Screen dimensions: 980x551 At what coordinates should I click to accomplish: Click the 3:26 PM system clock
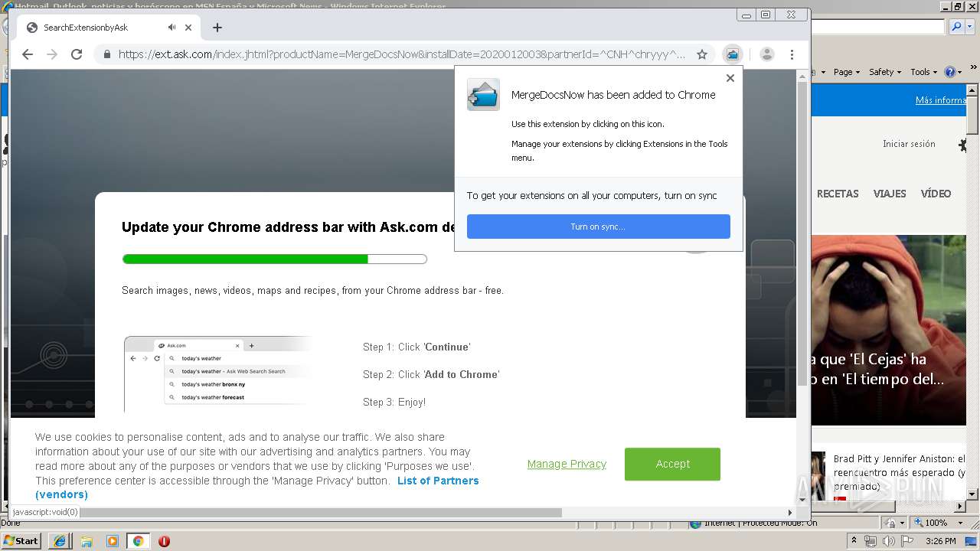pyautogui.click(x=940, y=541)
